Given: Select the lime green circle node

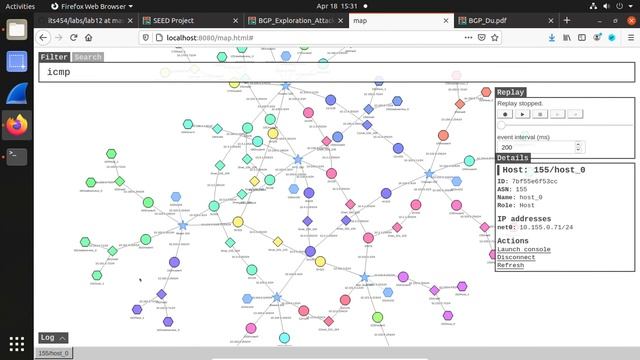Looking at the screenshot, I should (378, 317).
